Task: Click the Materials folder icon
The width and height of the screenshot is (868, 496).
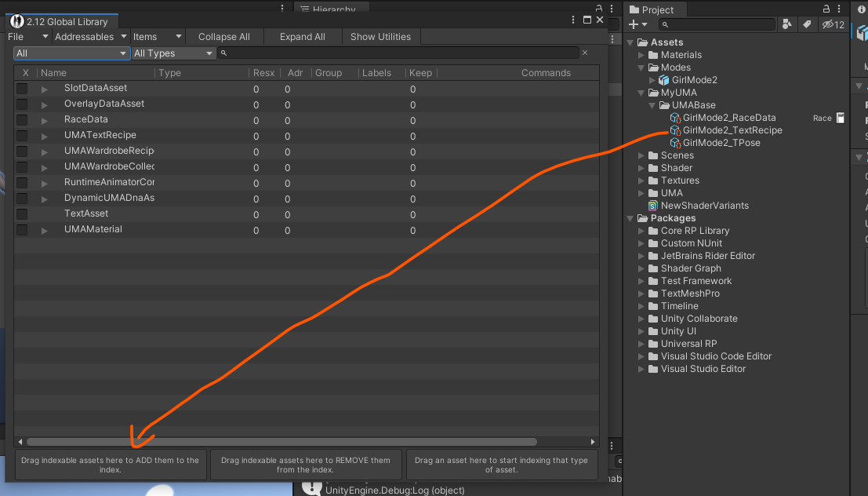Action: 653,55
